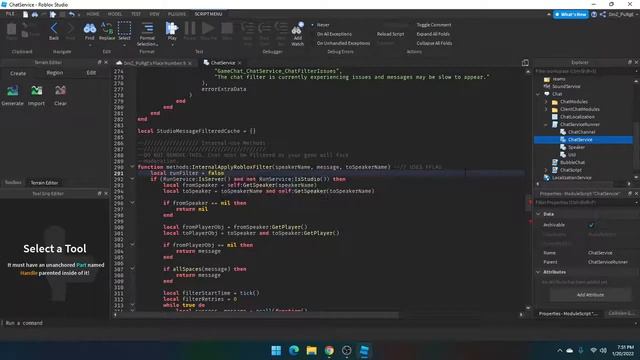Close the Properties panel

636,193
